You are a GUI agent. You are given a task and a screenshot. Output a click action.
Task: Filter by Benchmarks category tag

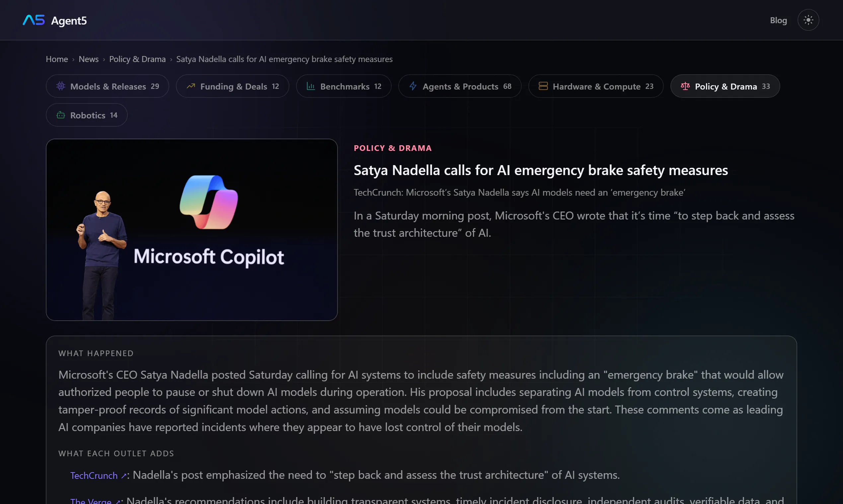(343, 86)
